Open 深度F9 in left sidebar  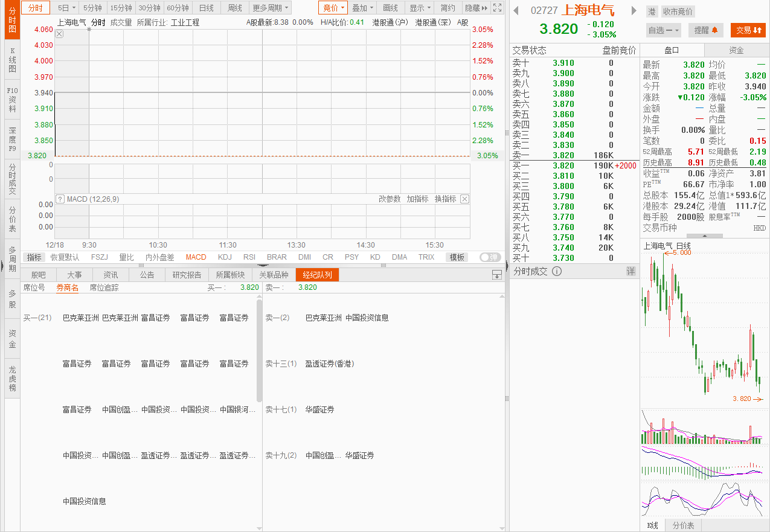click(x=12, y=139)
